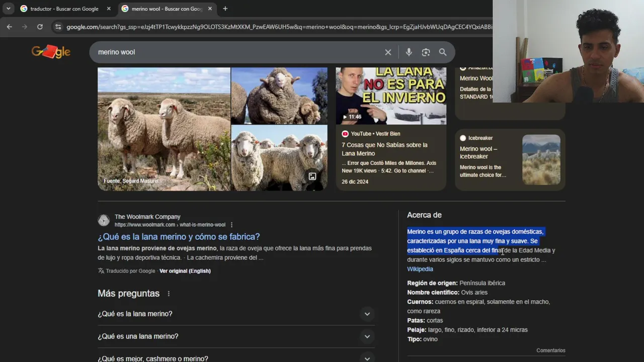Go back to previous page
644x362 pixels.
point(9,27)
